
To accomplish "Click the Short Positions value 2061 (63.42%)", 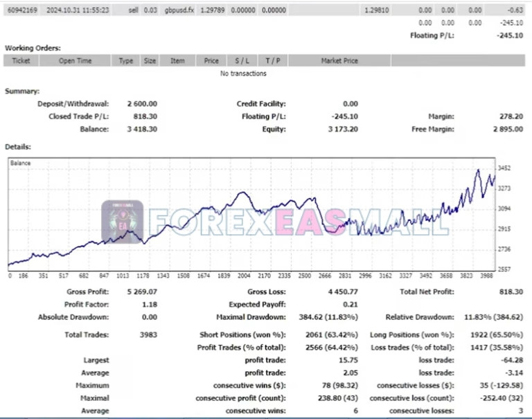I will click(332, 335).
